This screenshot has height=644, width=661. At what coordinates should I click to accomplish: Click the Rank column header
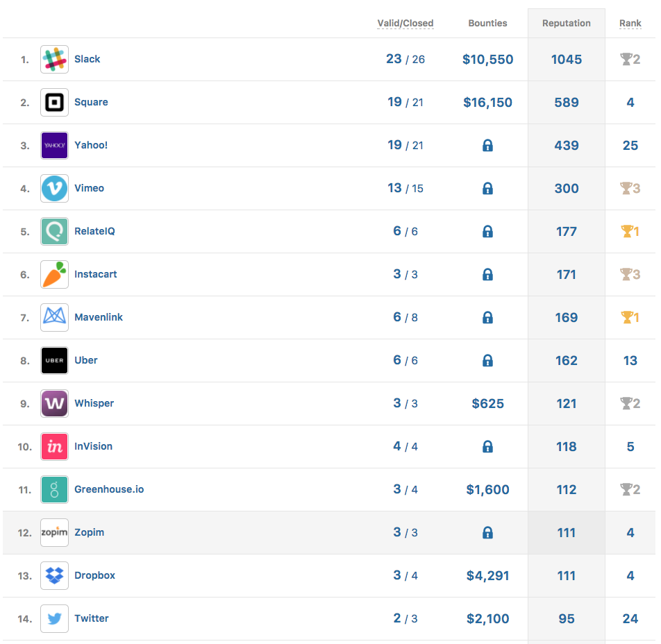[x=630, y=24]
